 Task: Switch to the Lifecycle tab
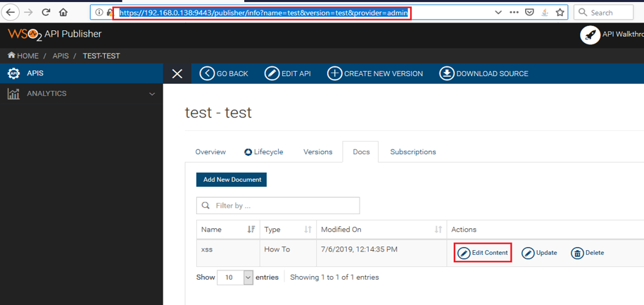264,151
